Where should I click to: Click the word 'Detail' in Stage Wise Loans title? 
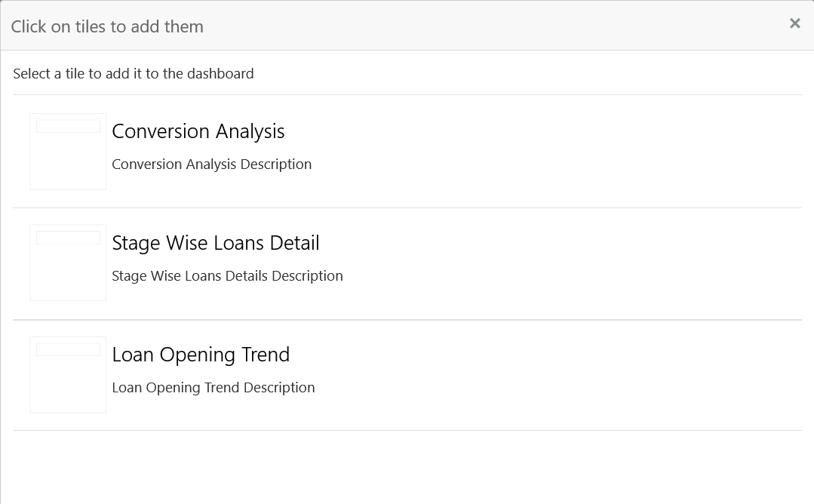294,243
